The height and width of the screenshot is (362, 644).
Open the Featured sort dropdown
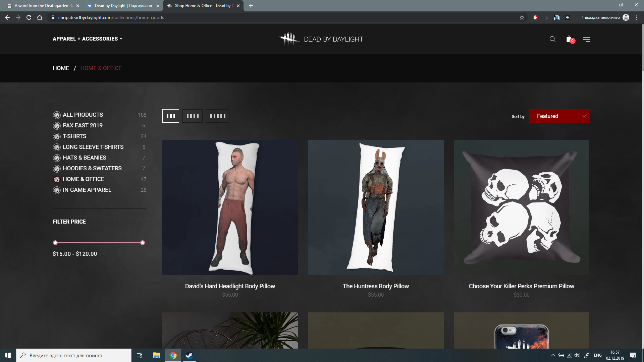click(559, 116)
